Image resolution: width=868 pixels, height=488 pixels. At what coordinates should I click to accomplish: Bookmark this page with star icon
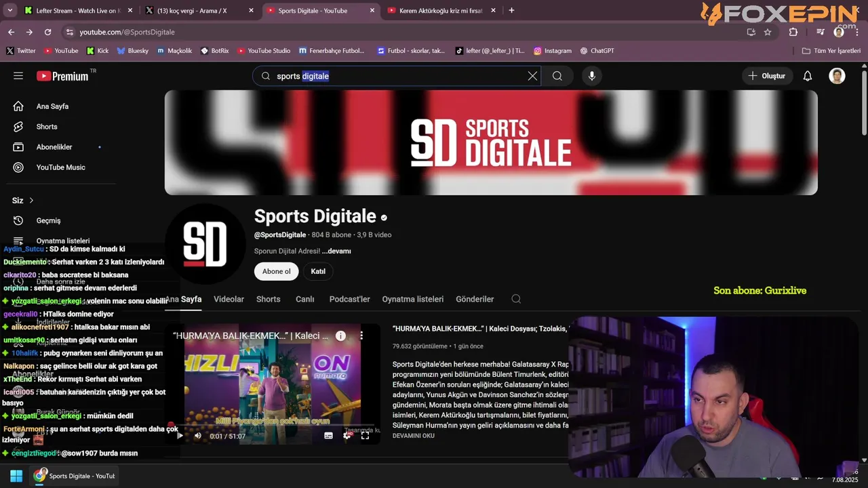point(768,32)
